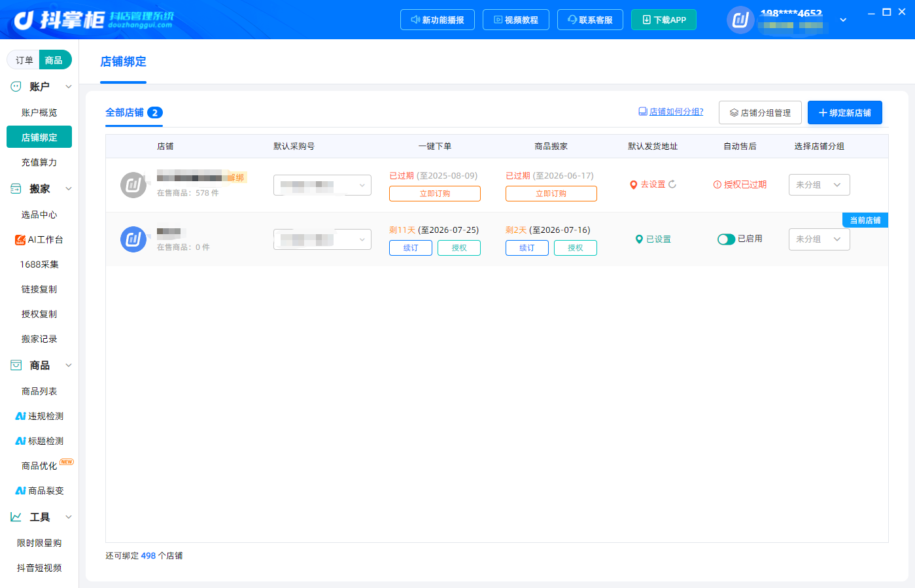Screen dimensions: 915x588
Task: Click warning icon beside 授权已过期
Action: tap(717, 184)
